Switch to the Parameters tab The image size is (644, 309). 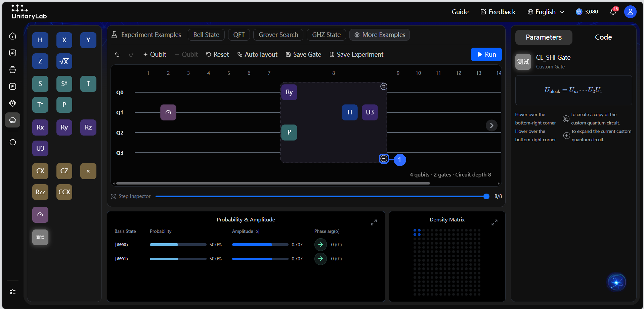point(544,37)
